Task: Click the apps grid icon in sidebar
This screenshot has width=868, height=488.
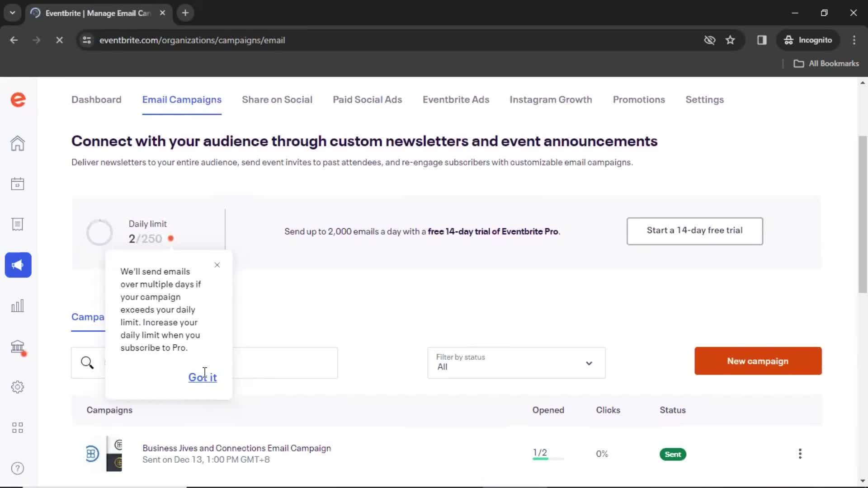Action: click(17, 427)
